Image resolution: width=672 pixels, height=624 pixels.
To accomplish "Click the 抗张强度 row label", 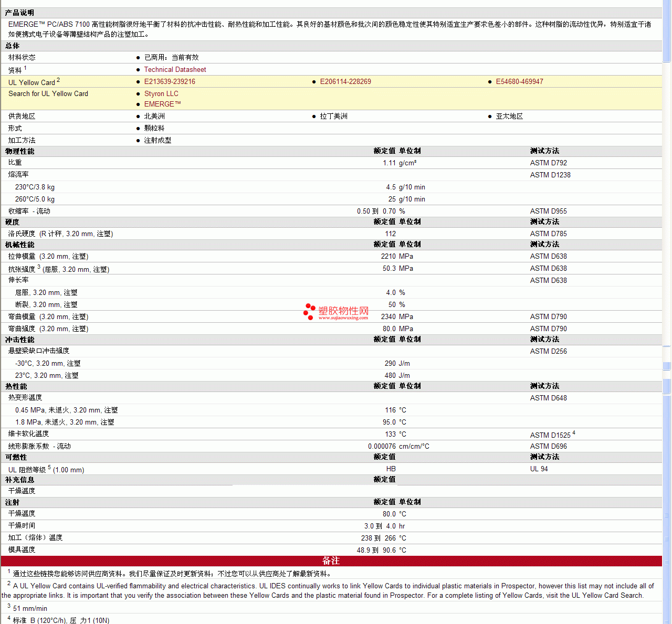I will point(59,269).
